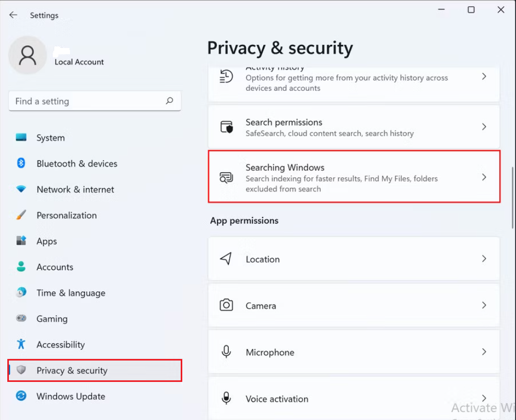Click the Search permissions shield icon

click(227, 127)
